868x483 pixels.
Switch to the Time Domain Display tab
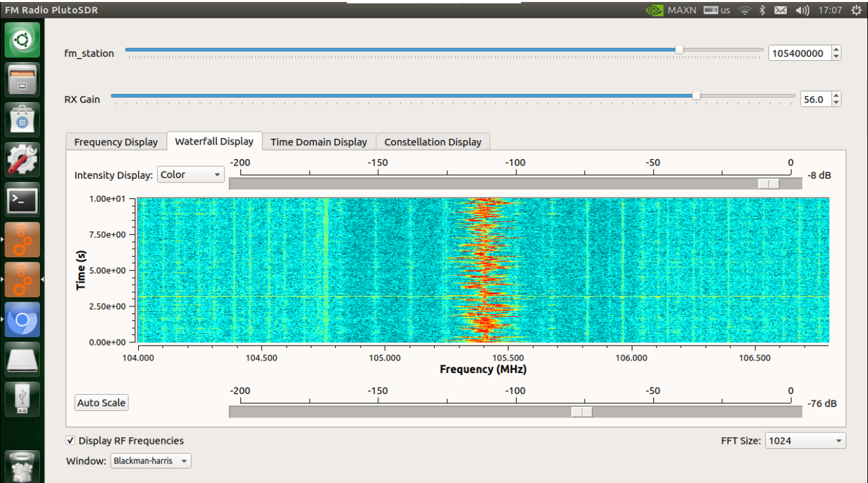319,142
